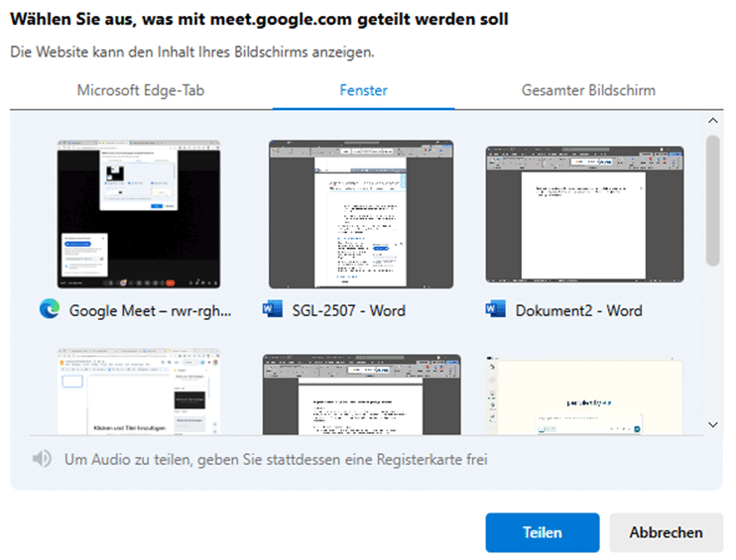Choose the SGL-2507 Word window preview

(361, 214)
